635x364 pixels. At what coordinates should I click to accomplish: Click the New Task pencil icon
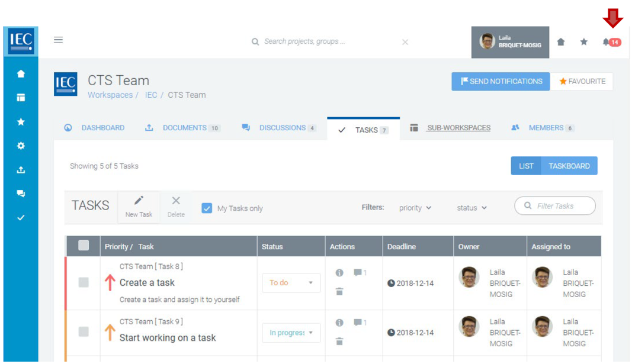coord(139,201)
